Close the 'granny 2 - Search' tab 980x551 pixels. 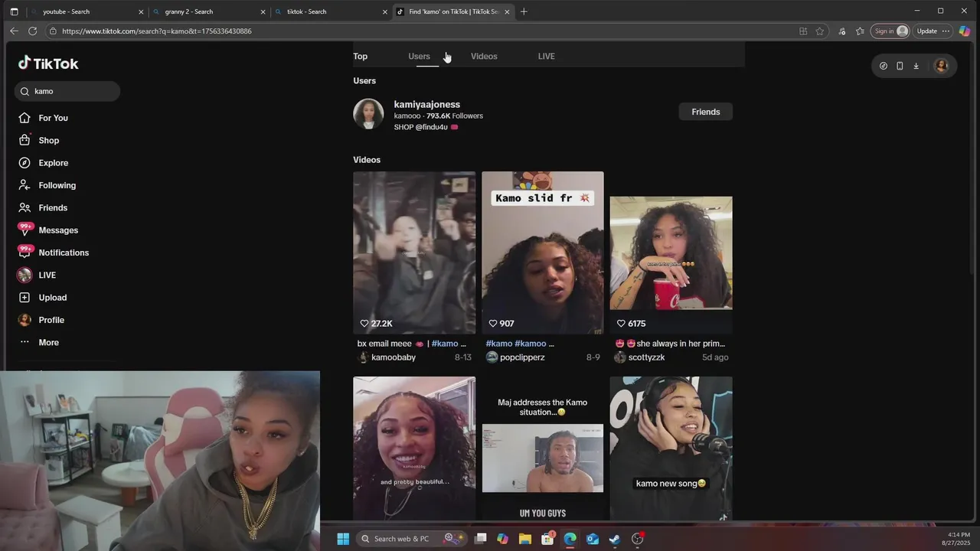(263, 11)
